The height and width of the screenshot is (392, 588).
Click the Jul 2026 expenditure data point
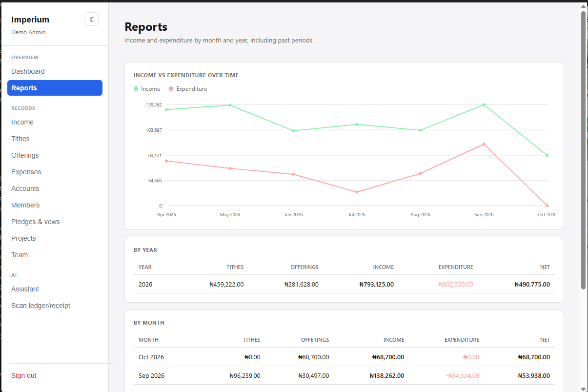tap(357, 192)
